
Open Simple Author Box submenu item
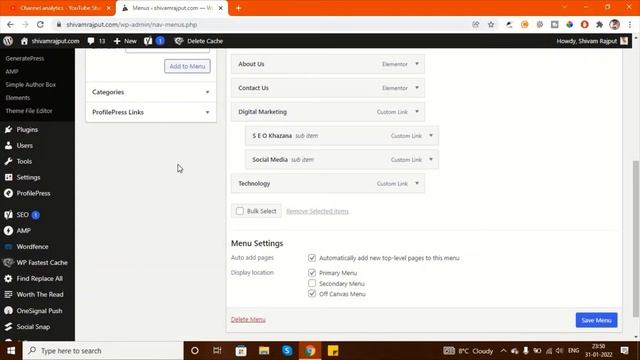pyautogui.click(x=31, y=84)
